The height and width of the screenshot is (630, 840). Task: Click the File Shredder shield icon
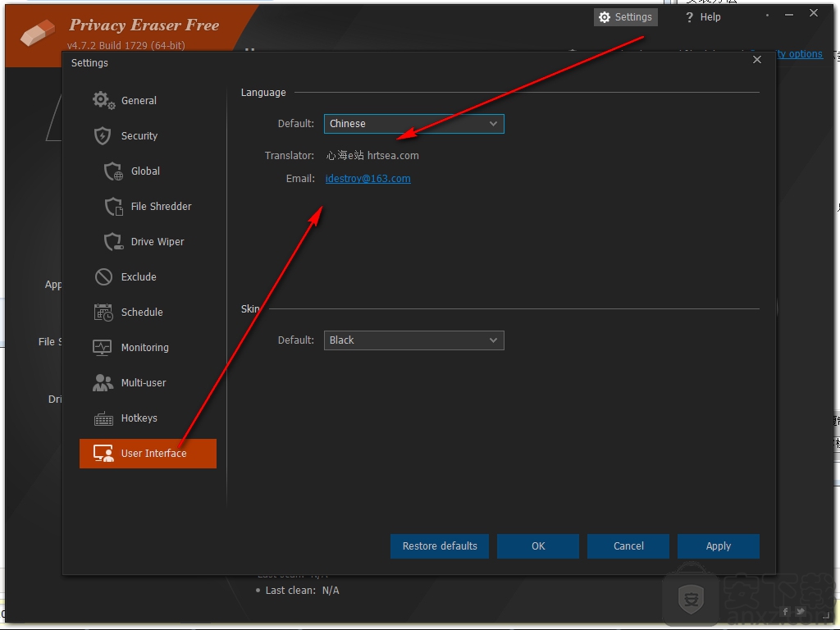pyautogui.click(x=113, y=207)
